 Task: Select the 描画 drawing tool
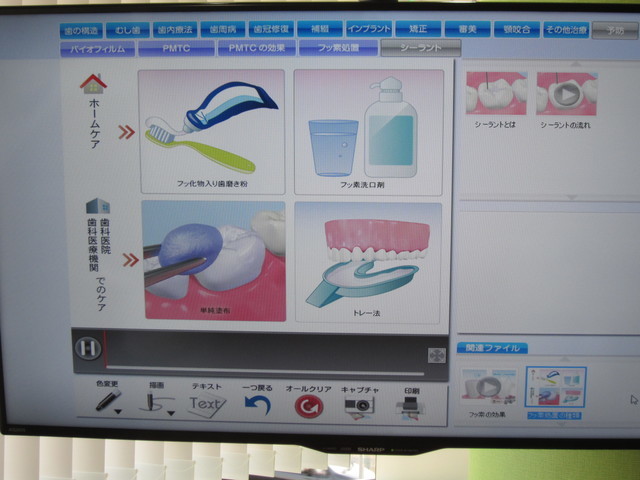[x=156, y=402]
